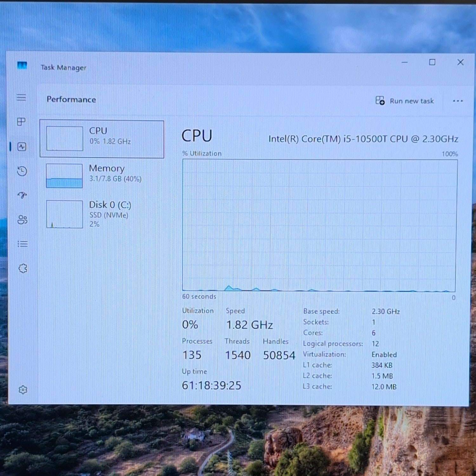Screen dimensions: 476x476
Task: Open the Processes page from the sidebar
Action: [21, 122]
